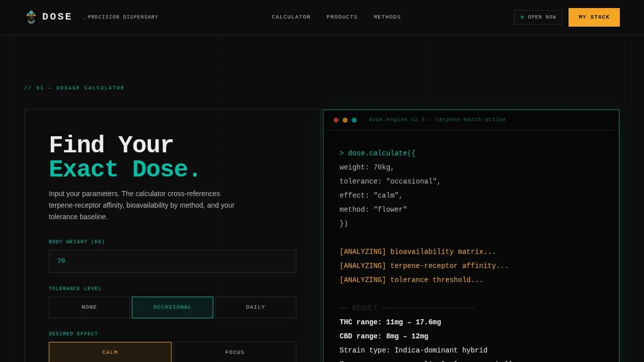Open the Products nav item
This screenshot has height=362, width=644.
point(342,17)
